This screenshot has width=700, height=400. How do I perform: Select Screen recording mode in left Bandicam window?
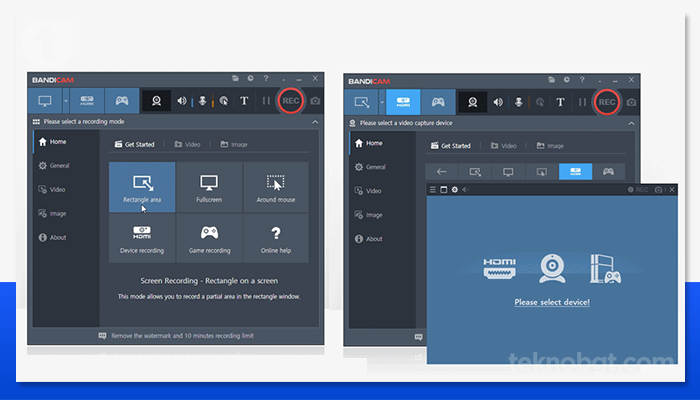point(45,100)
